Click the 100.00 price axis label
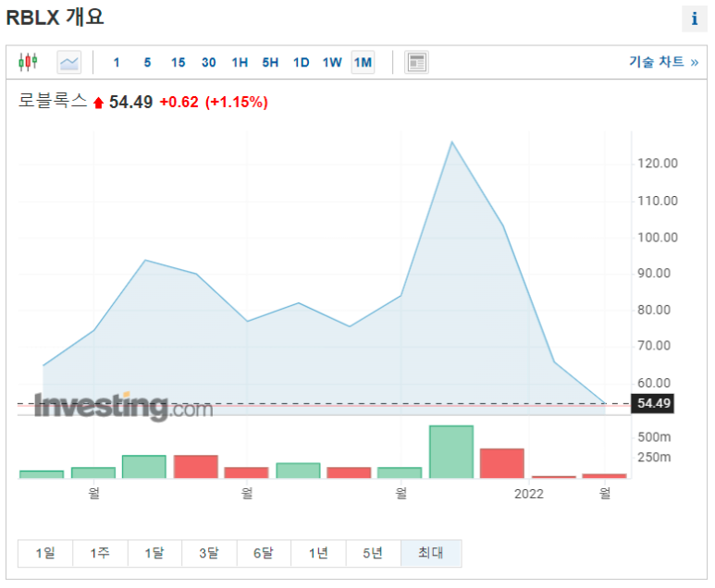This screenshot has width=715, height=588. coord(657,238)
